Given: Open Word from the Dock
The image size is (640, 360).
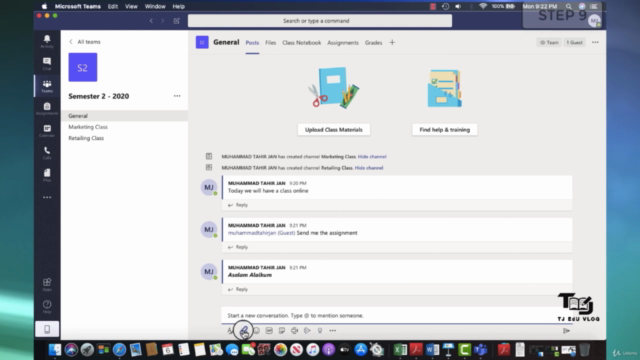Looking at the screenshot, I should 432,350.
